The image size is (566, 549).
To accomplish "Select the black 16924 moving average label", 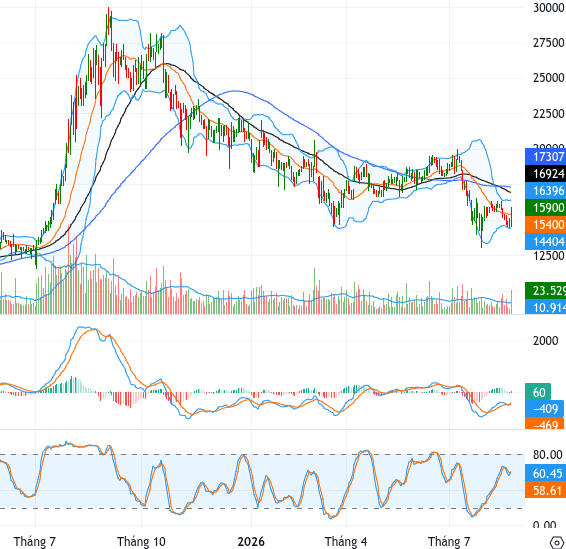I will pyautogui.click(x=545, y=174).
